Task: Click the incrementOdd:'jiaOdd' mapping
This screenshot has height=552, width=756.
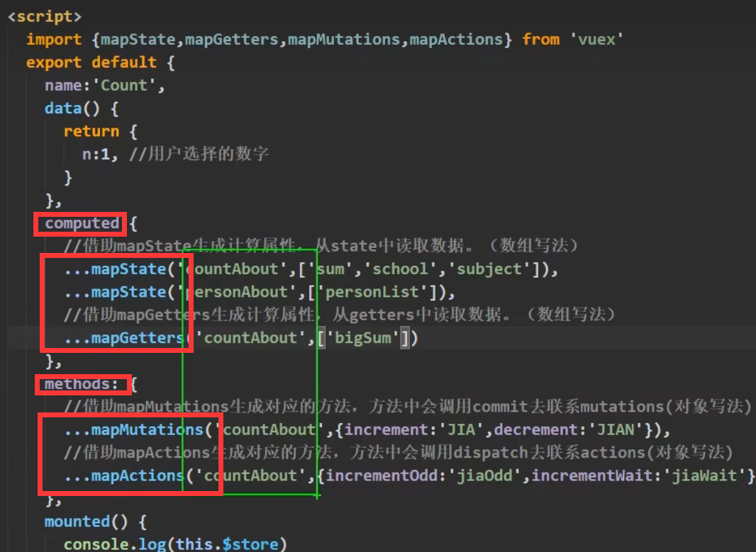Action: 423,476
